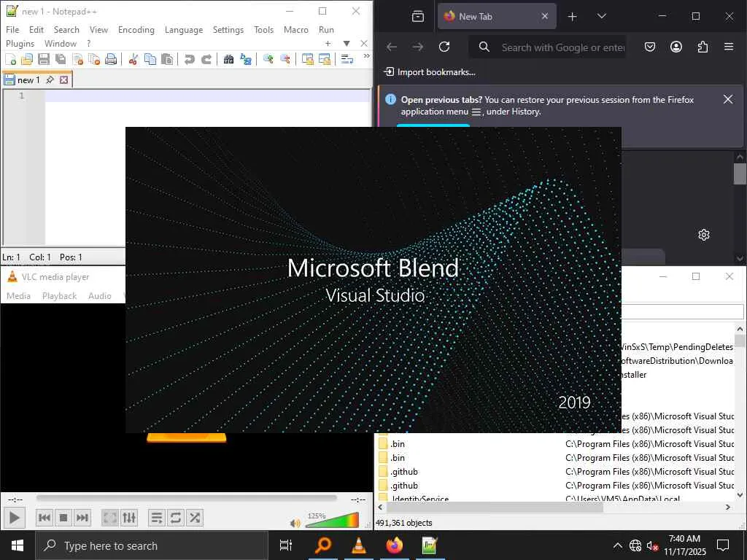The image size is (747, 560).
Task: Toggle the Word Wrap icon in Notepad++
Action: click(x=347, y=59)
